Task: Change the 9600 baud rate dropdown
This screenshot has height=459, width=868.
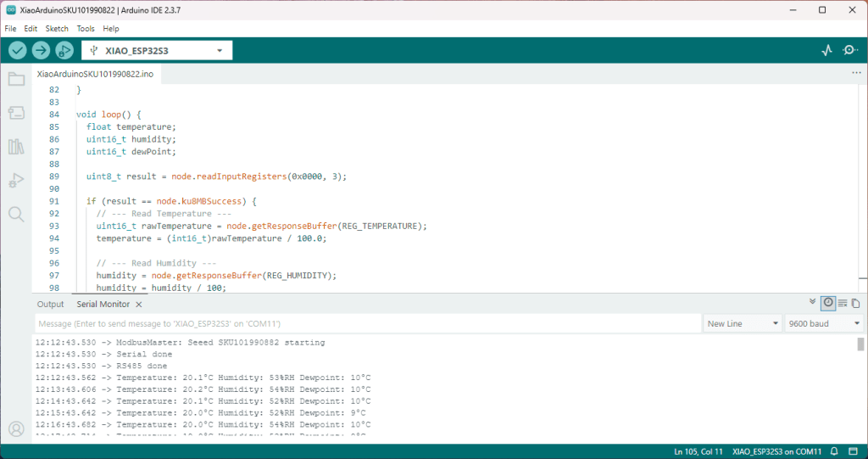Action: (x=823, y=323)
